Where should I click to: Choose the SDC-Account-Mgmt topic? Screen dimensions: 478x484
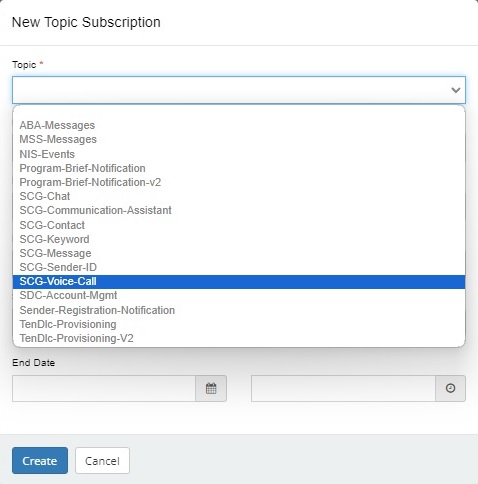click(239, 295)
